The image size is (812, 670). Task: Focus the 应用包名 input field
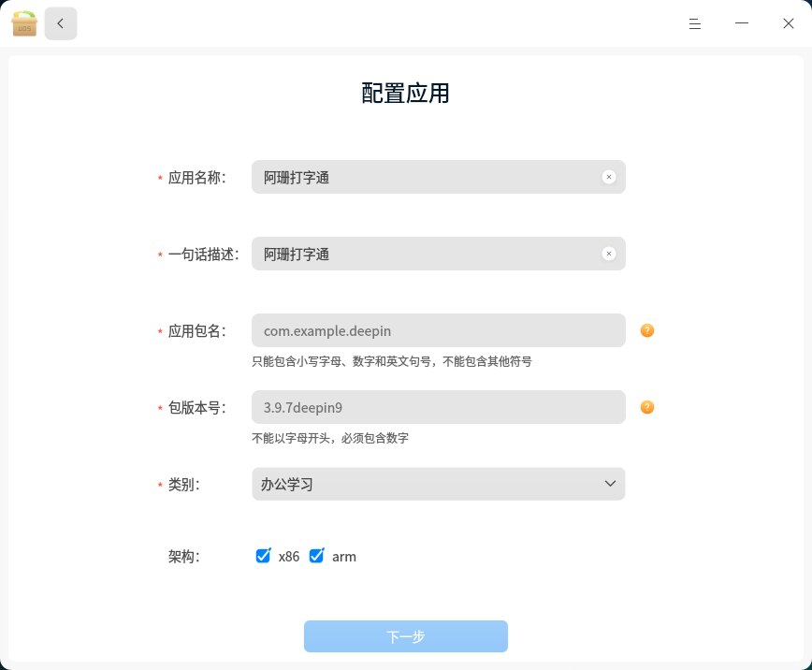pos(439,330)
